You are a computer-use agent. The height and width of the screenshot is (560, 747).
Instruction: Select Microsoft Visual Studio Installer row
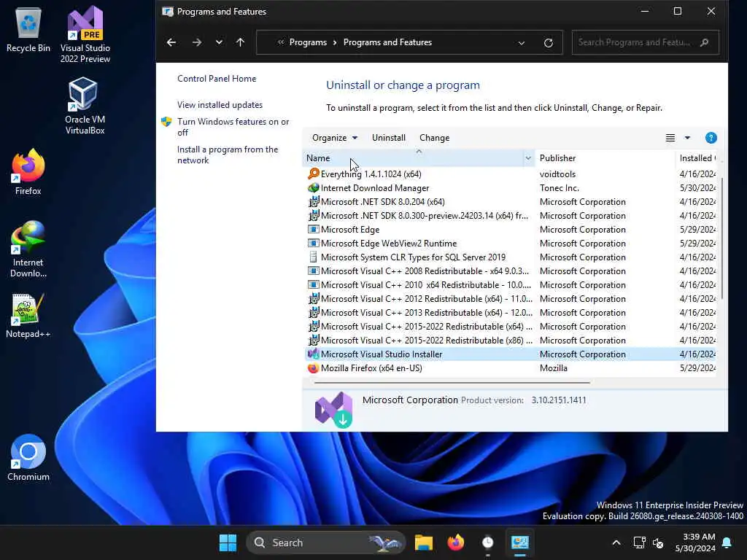click(x=511, y=354)
